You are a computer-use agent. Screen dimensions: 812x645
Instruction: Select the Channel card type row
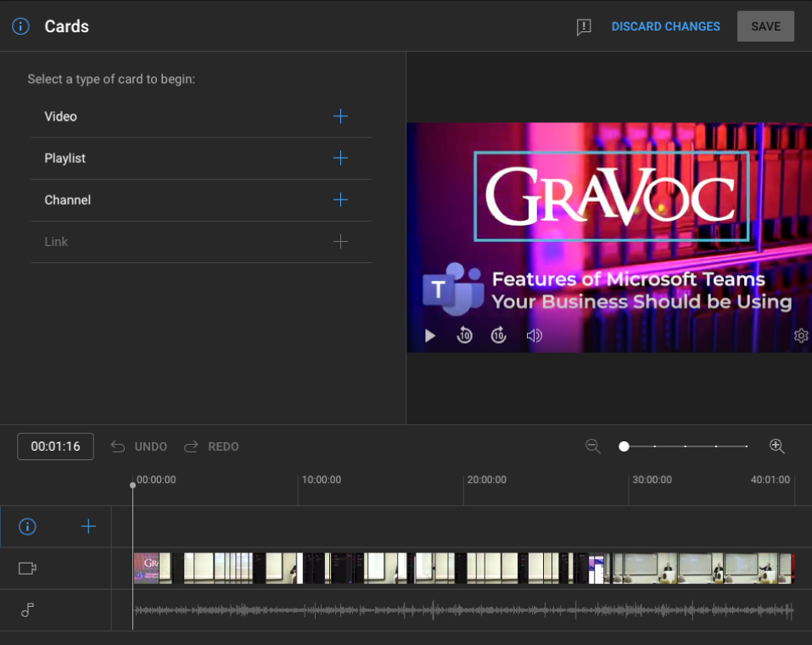click(x=201, y=200)
